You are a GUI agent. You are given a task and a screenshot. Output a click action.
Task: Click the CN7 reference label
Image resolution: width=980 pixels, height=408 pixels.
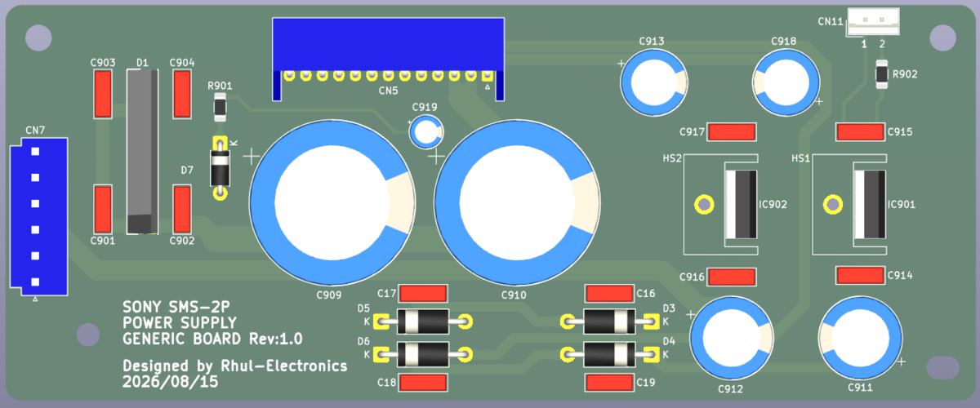coord(35,131)
